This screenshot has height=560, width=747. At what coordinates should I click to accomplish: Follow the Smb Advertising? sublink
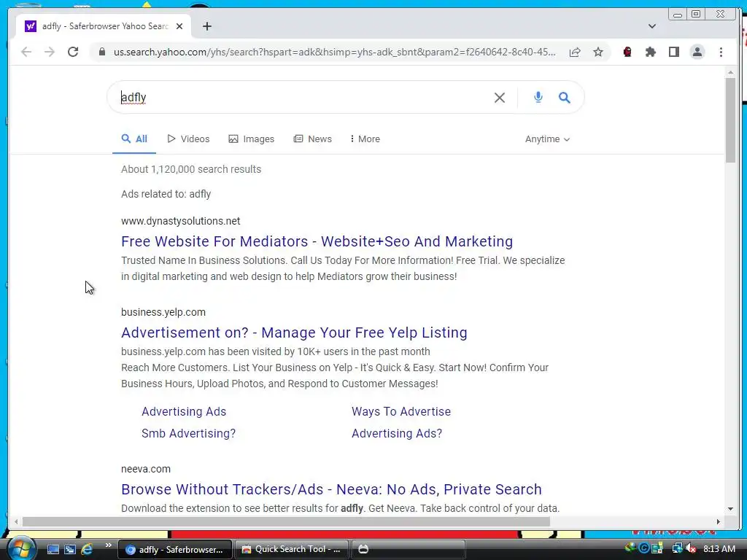(189, 433)
